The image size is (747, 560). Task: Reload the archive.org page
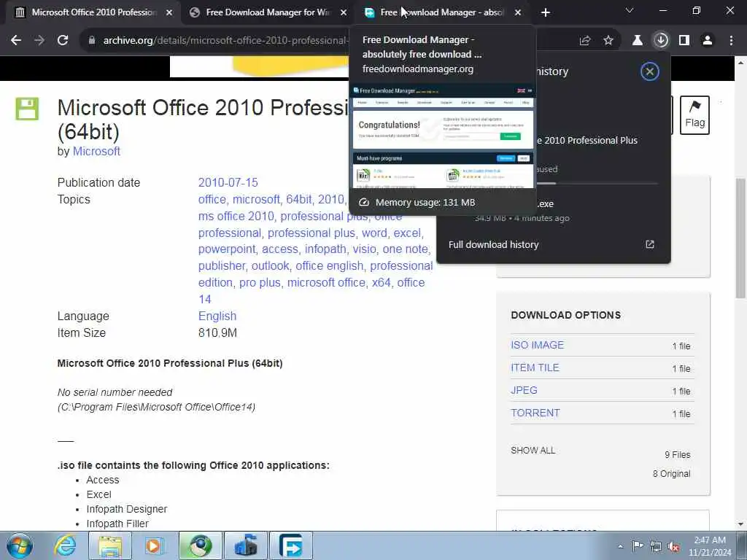(x=63, y=41)
